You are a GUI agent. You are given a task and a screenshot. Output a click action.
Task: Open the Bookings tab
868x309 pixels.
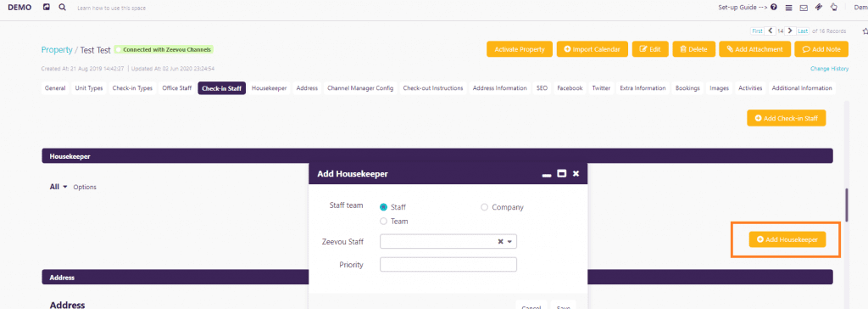click(x=688, y=88)
